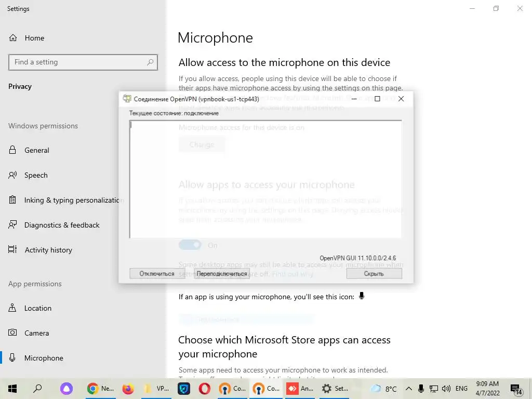Open Activity history page
Screen dimensions: 532x399
48,250
